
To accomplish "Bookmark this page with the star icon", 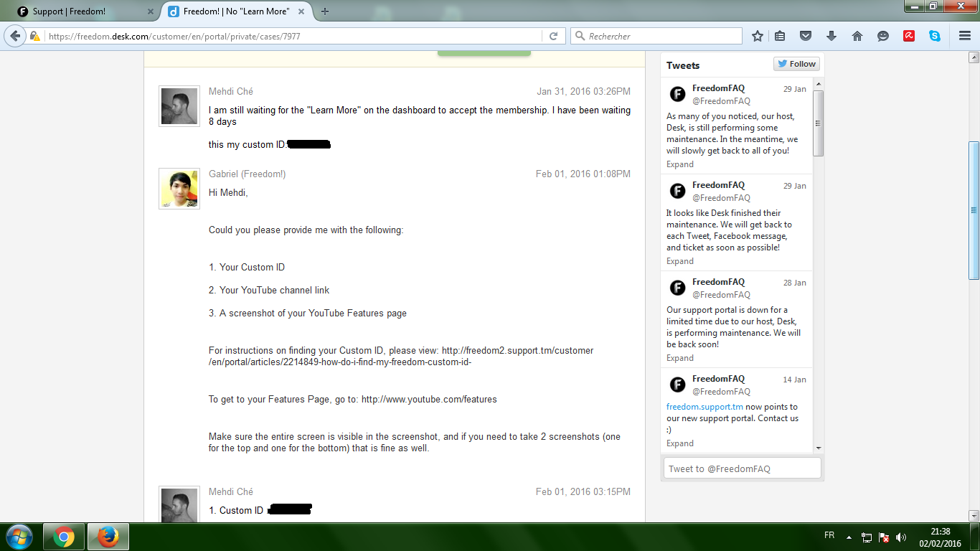I will [x=758, y=36].
